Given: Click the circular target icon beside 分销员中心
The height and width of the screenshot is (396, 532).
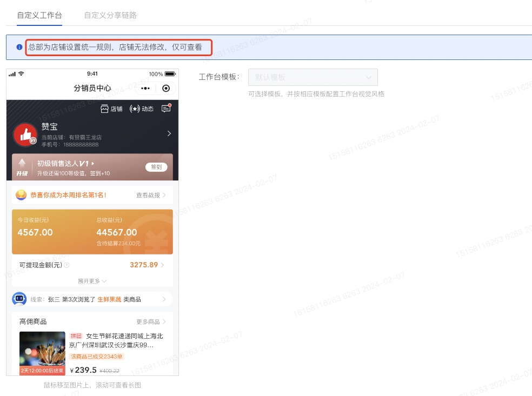Looking at the screenshot, I should [166, 89].
